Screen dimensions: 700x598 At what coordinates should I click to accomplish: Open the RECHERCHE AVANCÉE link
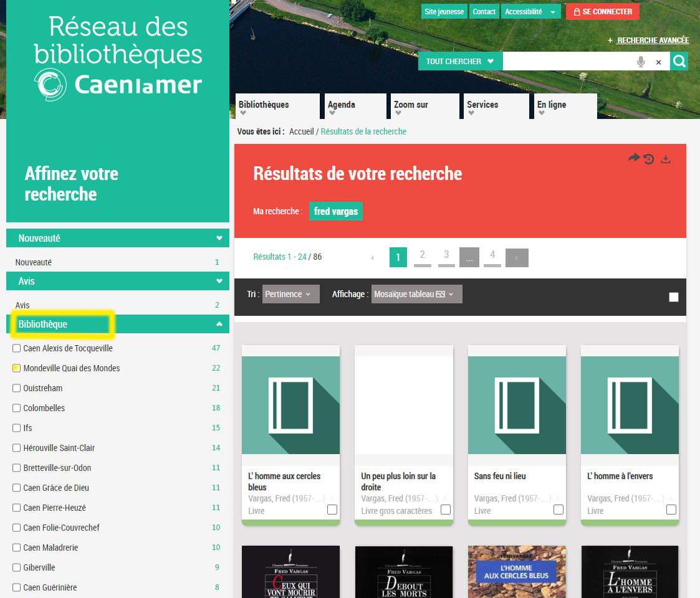[652, 40]
